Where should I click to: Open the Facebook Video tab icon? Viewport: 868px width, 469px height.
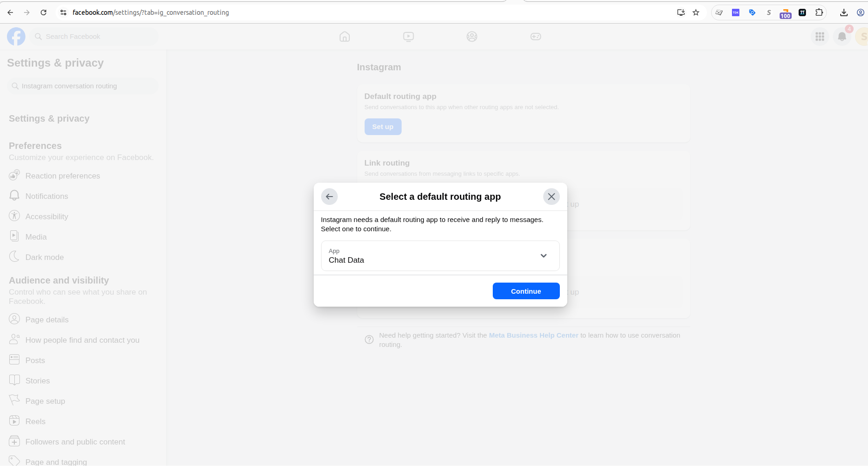pyautogui.click(x=409, y=37)
